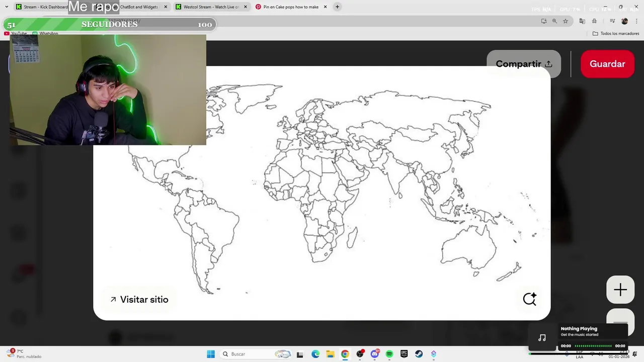Launch Microsoft Edge from the taskbar
Screen dimensions: 644x362
pyautogui.click(x=315, y=354)
